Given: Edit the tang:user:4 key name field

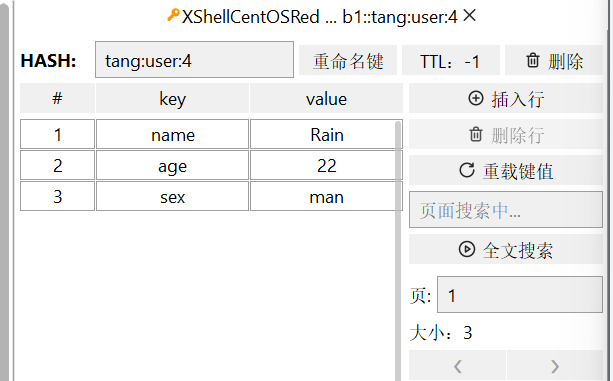Looking at the screenshot, I should (194, 60).
